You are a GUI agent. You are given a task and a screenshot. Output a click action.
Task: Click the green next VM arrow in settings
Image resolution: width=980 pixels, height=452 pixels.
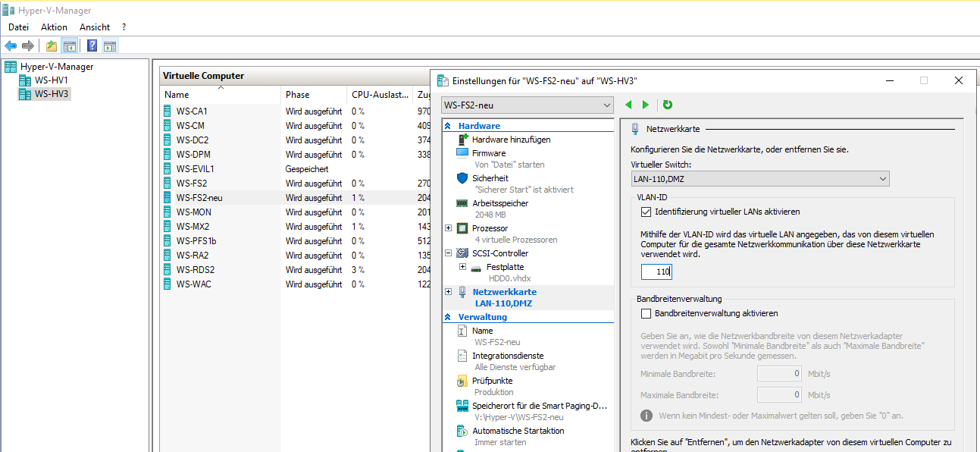646,105
